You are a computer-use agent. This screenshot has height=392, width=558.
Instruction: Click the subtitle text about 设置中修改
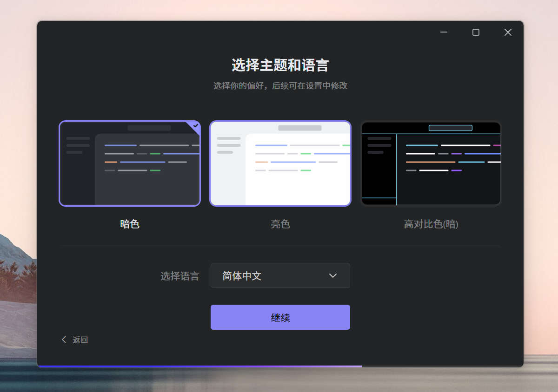pyautogui.click(x=280, y=86)
